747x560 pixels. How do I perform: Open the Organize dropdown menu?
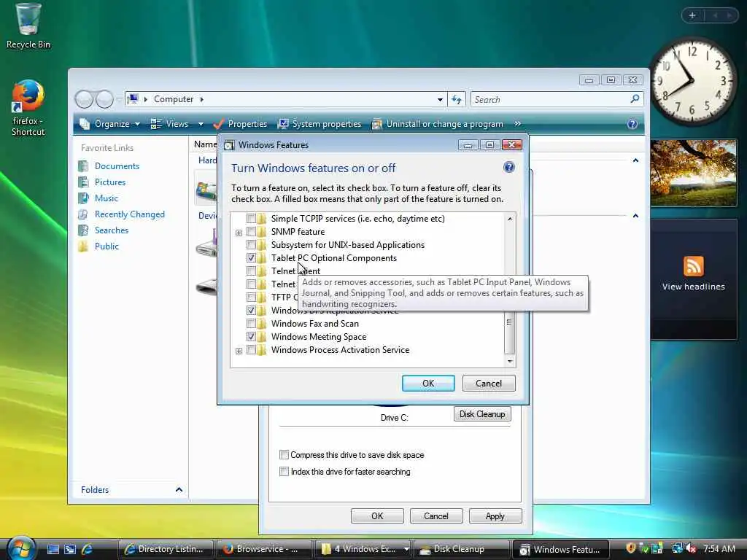110,124
